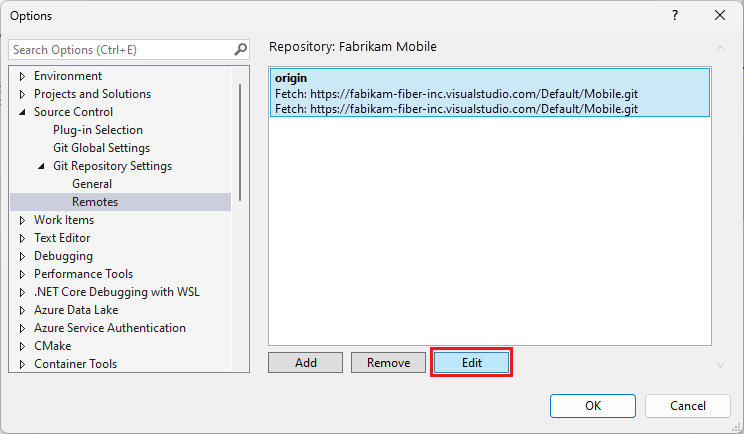Open Git Global Settings page
Viewport: 744px width, 434px height.
(x=101, y=148)
